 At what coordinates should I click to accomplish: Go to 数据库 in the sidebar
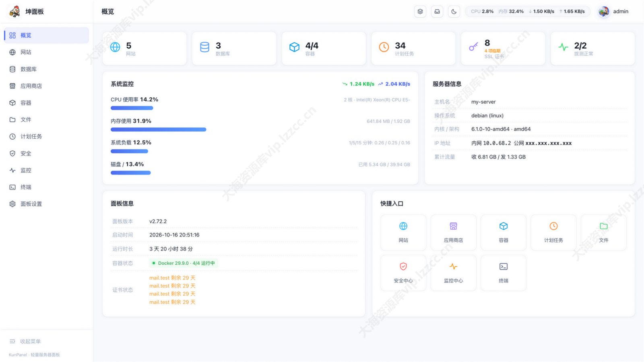(x=47, y=69)
